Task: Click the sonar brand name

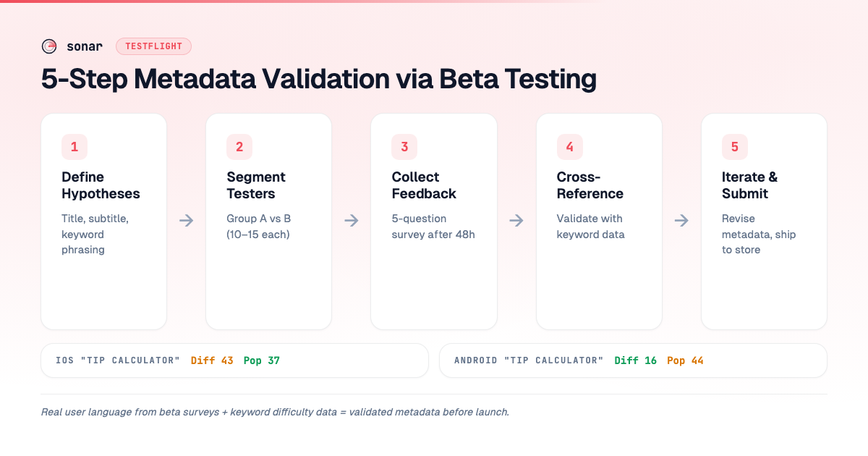Action: (84, 46)
